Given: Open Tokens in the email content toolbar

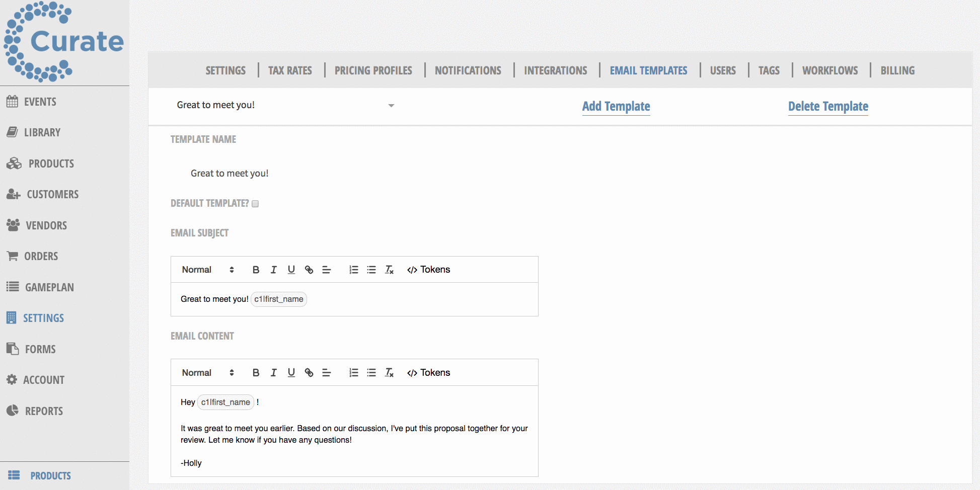Looking at the screenshot, I should 428,372.
